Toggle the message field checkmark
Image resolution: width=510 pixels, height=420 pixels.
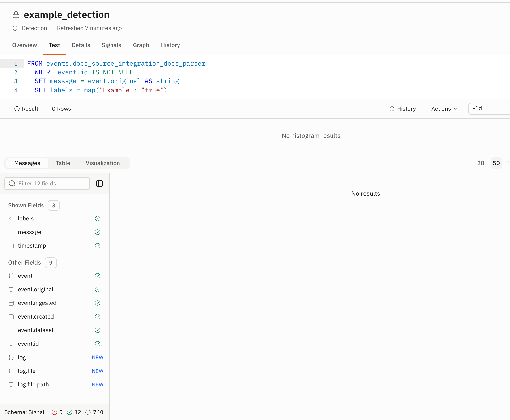point(98,232)
